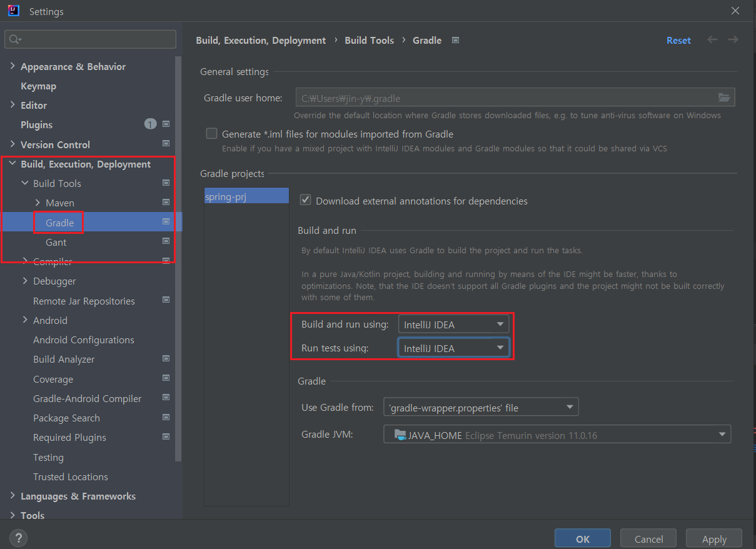This screenshot has height=549, width=756.
Task: Open Android Configurations settings
Action: 84,340
